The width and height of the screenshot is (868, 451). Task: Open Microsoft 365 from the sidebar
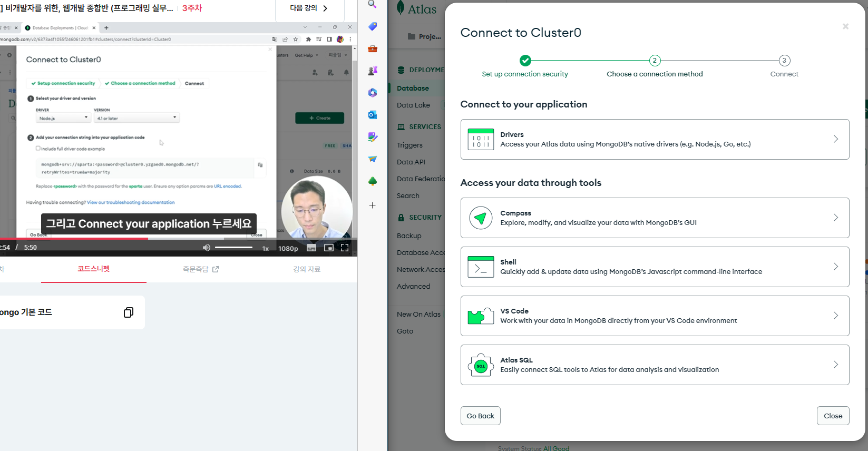[373, 93]
